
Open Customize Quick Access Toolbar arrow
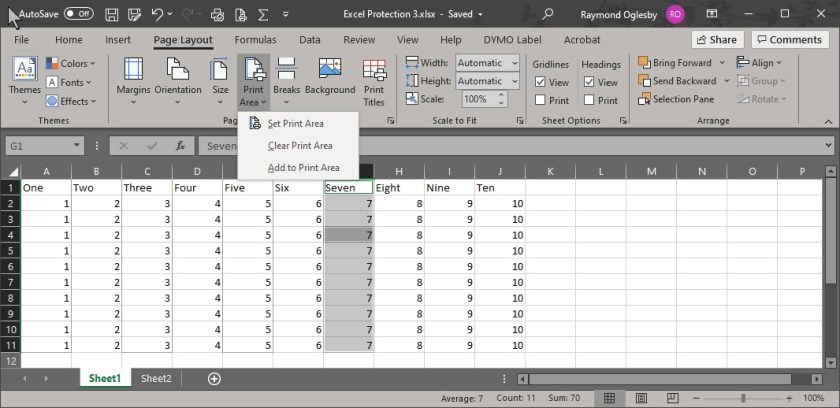point(286,14)
